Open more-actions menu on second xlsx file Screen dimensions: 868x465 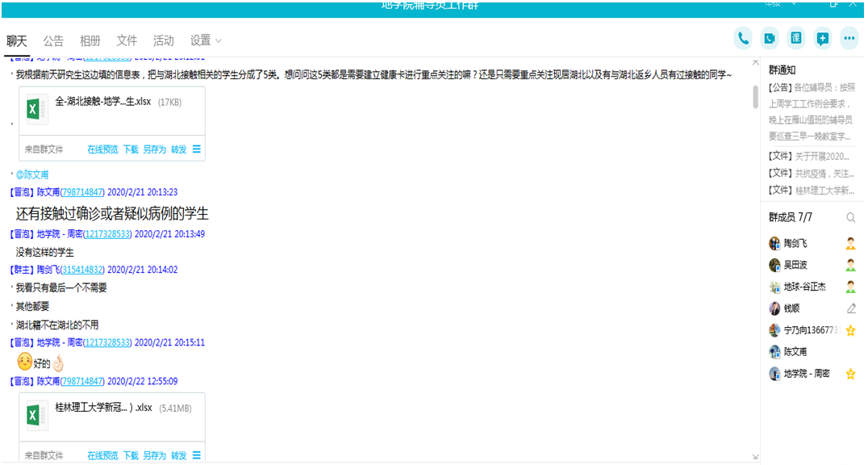coord(197,455)
